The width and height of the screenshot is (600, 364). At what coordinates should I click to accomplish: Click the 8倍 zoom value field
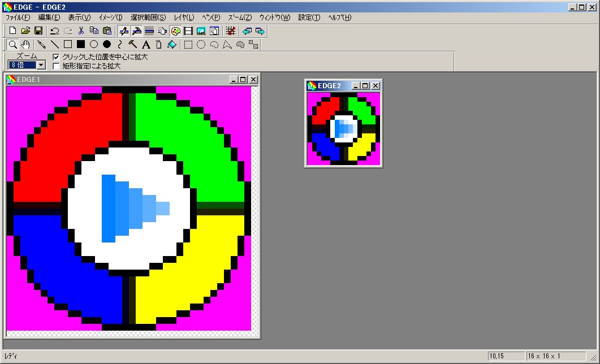(x=23, y=65)
